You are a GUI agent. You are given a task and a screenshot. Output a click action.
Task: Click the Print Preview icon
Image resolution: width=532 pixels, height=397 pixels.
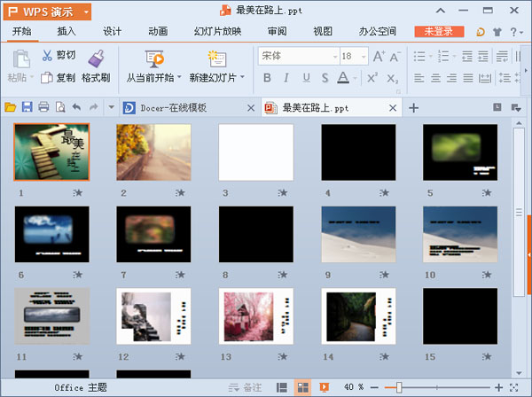coord(60,107)
